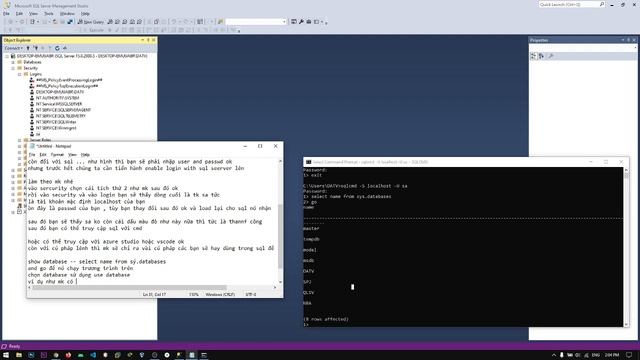
Task: Click the Property Pages wrench in Properties panel
Action: click(551, 56)
